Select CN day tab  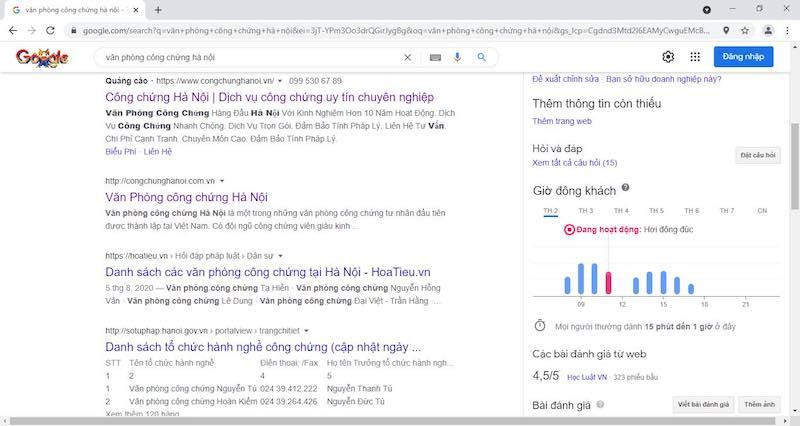762,211
